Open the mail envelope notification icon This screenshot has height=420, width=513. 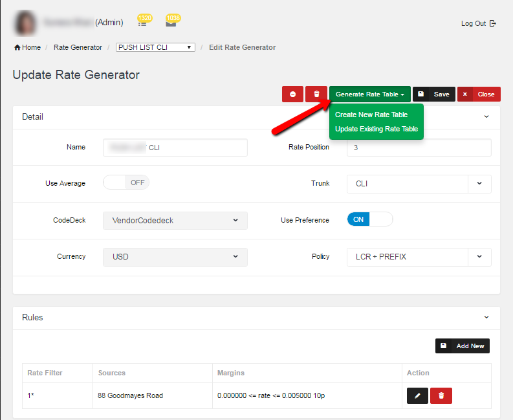(x=170, y=23)
